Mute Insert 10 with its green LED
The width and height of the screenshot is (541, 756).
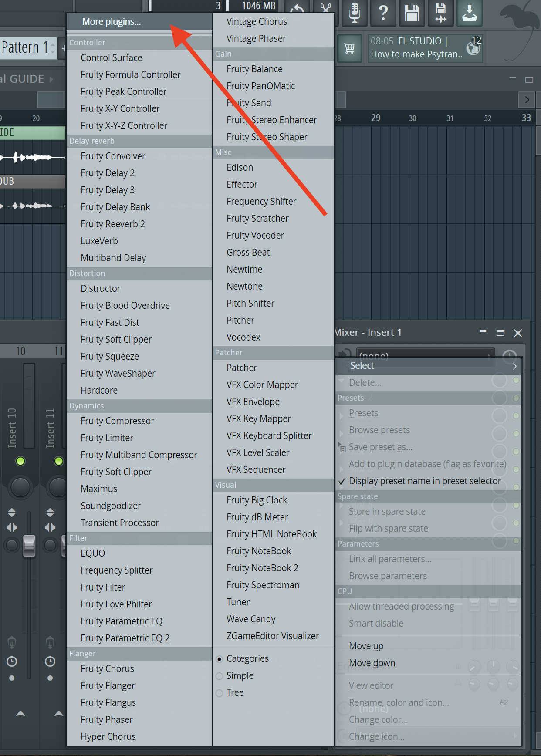20,461
